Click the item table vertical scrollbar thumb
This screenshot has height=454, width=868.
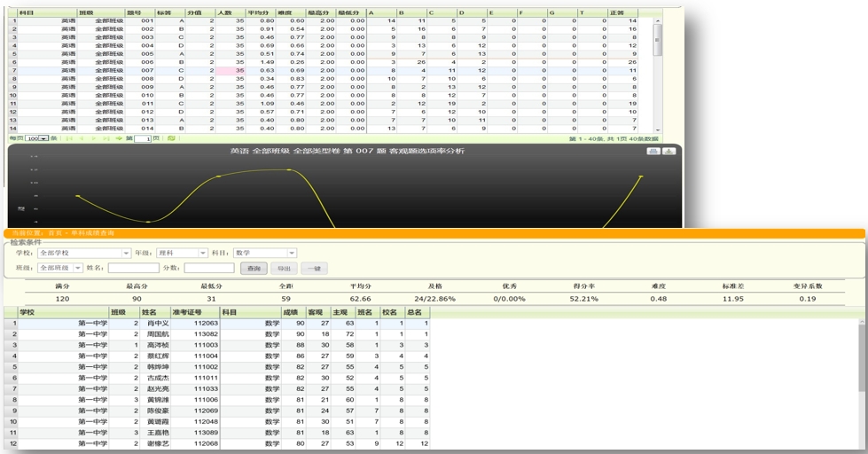(658, 40)
